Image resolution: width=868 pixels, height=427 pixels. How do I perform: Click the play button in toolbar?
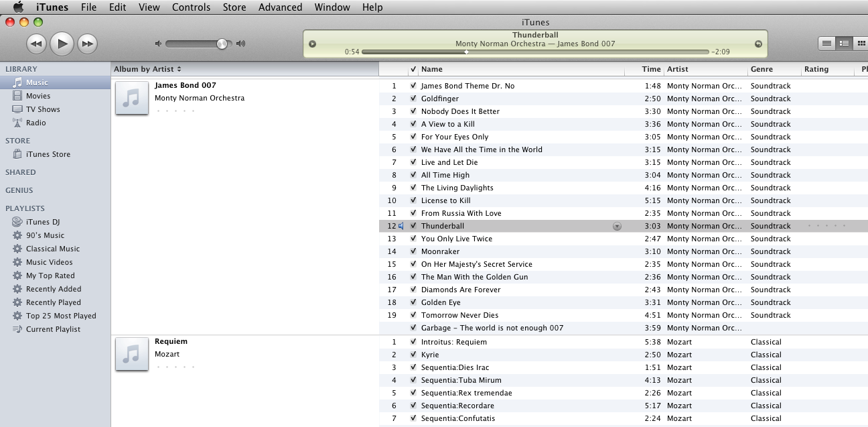click(x=62, y=44)
